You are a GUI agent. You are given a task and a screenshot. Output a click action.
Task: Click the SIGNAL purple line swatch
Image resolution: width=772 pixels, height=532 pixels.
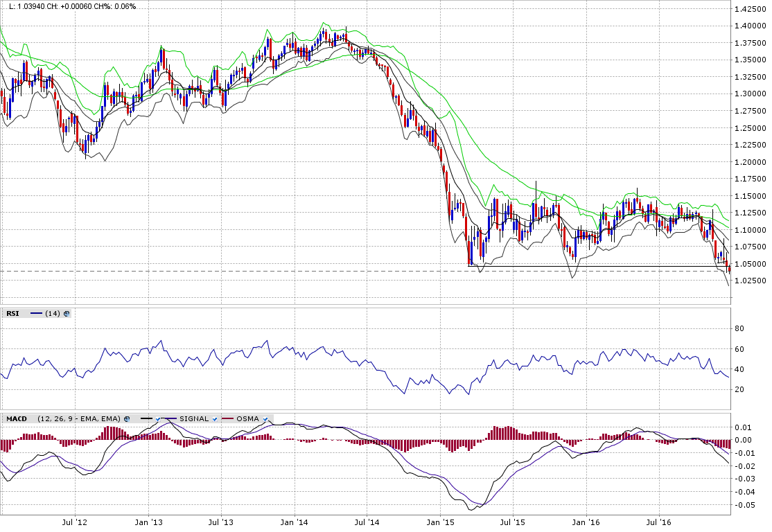170,419
